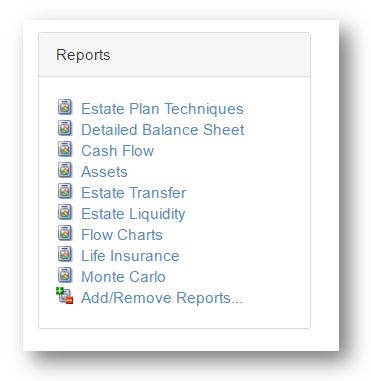Open the Estate Plan Techniques report

(x=162, y=109)
